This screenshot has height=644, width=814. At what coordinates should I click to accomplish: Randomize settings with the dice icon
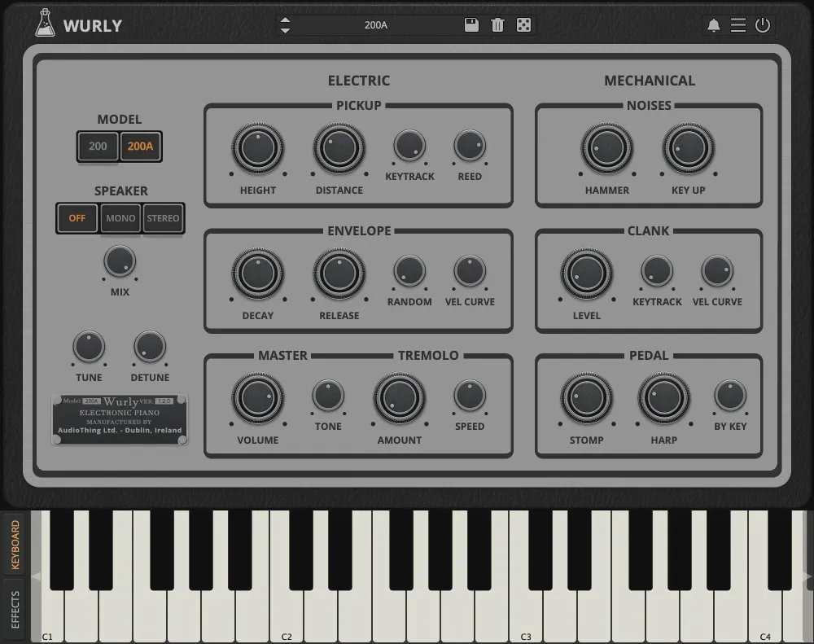pos(523,24)
